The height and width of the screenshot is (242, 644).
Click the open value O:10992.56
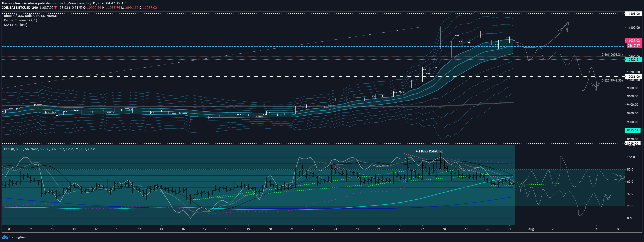point(92,7)
